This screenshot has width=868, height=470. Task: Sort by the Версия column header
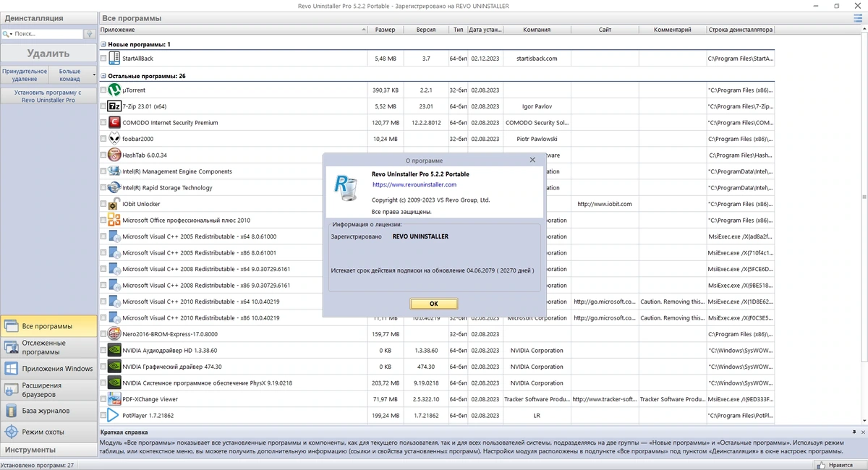(x=426, y=30)
